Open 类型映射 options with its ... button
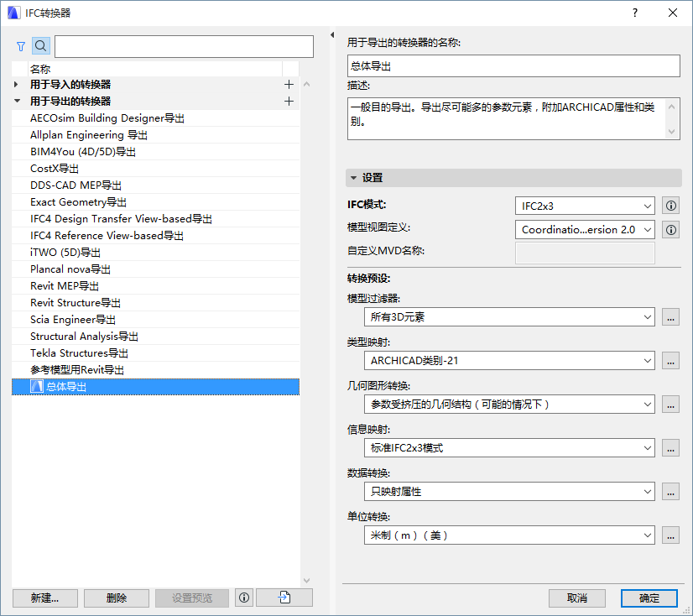 (x=670, y=361)
